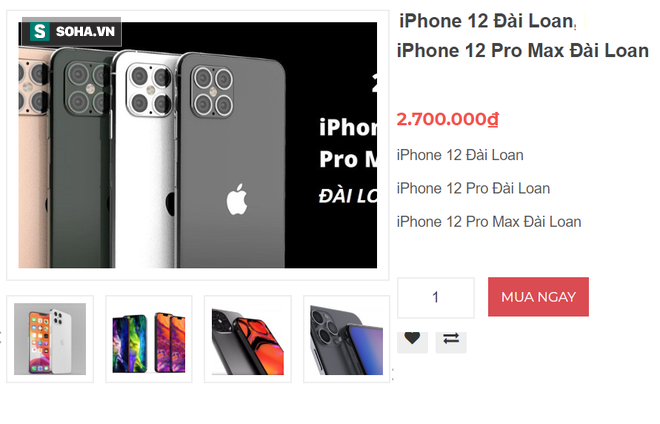Click the Apple logo on gray iPhone
This screenshot has width=660, height=424.
coord(237,199)
